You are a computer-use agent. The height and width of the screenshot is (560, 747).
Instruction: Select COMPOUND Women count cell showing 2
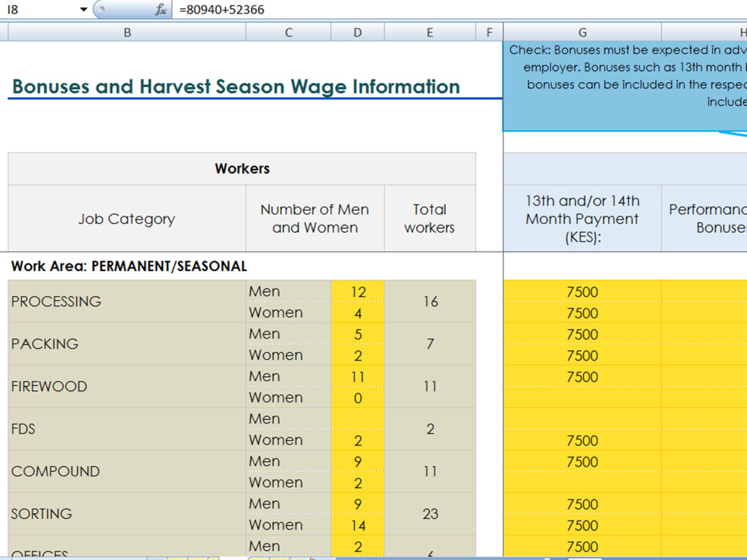click(x=358, y=482)
